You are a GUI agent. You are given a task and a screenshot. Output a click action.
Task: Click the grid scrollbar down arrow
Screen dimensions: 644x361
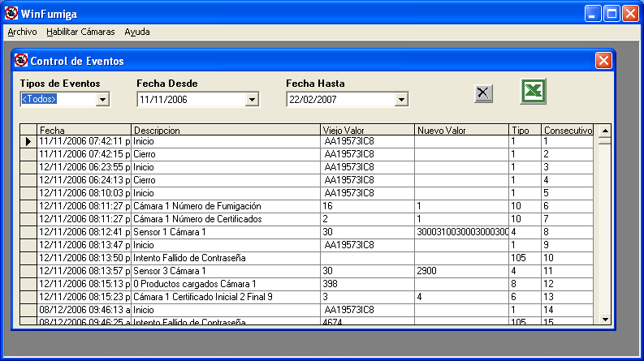point(605,319)
